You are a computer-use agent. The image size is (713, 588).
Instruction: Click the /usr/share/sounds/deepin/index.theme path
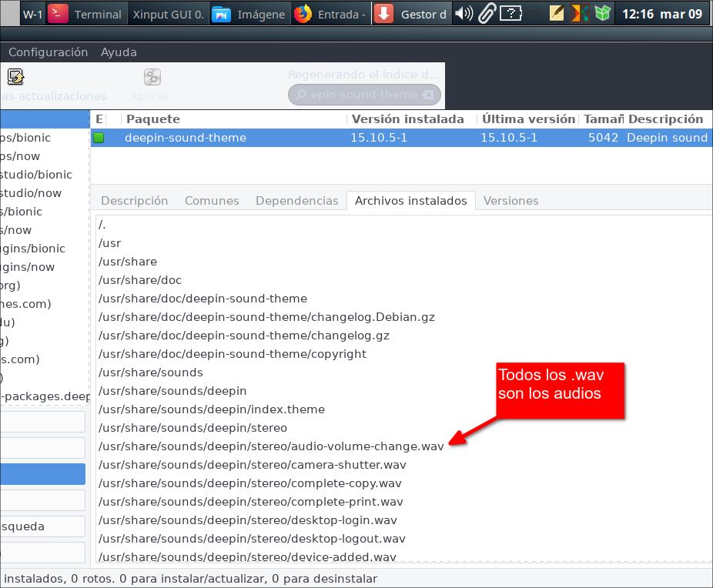pyautogui.click(x=212, y=409)
